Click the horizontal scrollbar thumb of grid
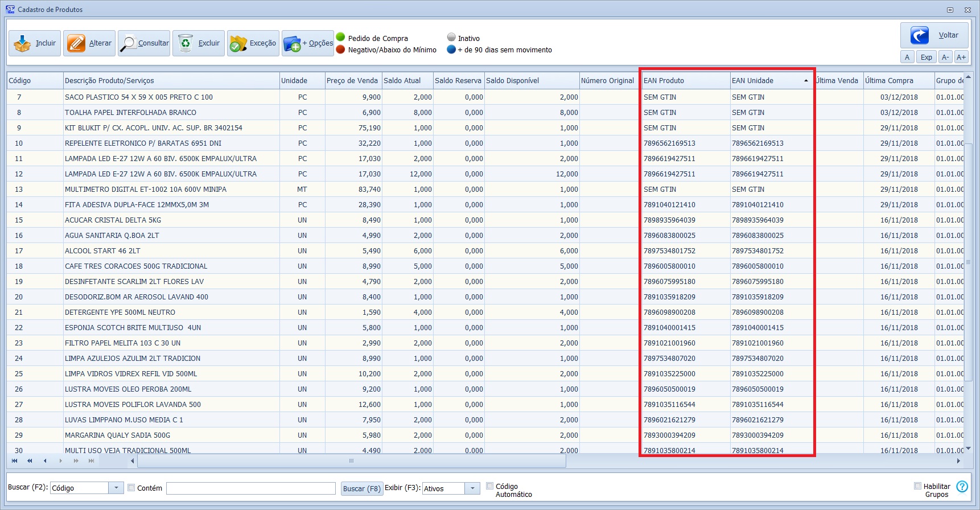 351,461
